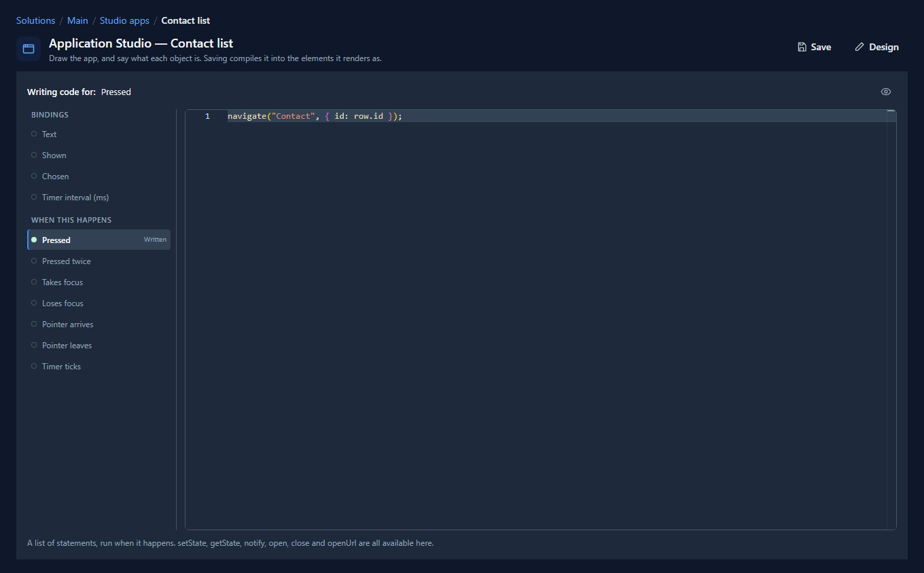The image size is (924, 573).
Task: Select the Shown binding
Action: click(x=99, y=155)
